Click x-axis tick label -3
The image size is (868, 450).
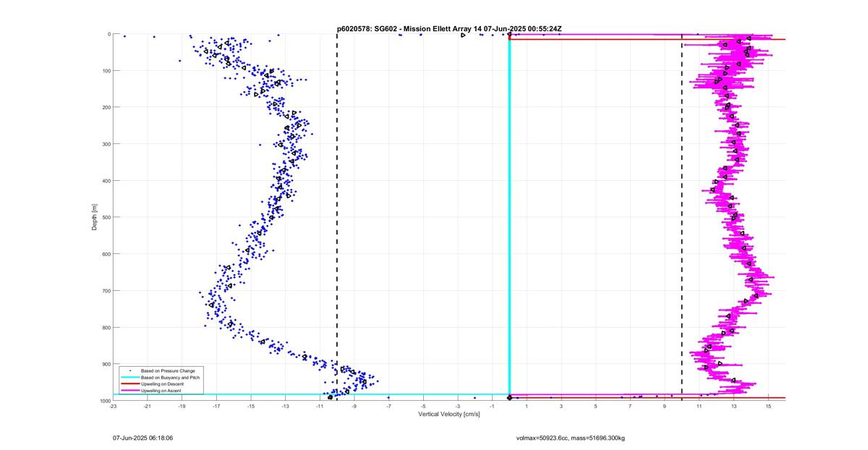pos(458,406)
